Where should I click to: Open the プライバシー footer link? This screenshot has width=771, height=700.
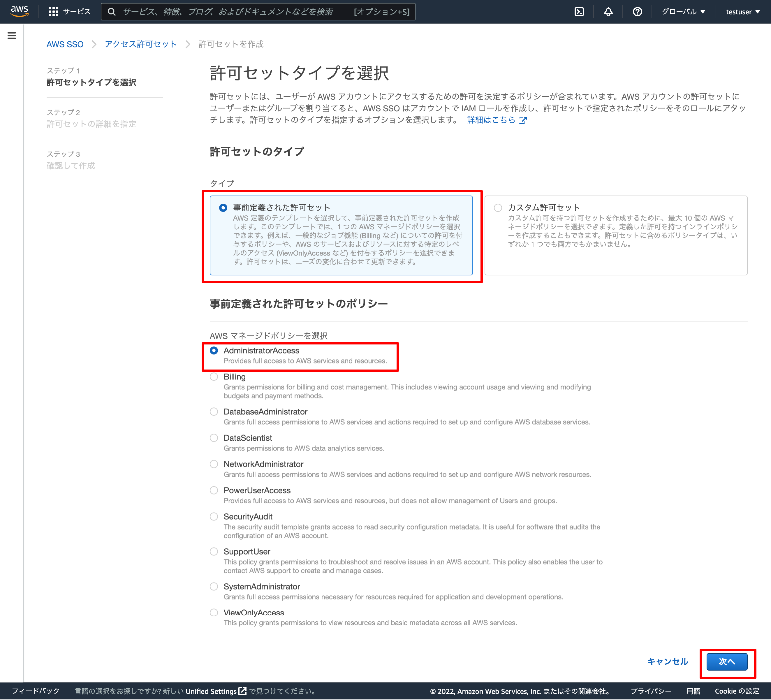651,691
